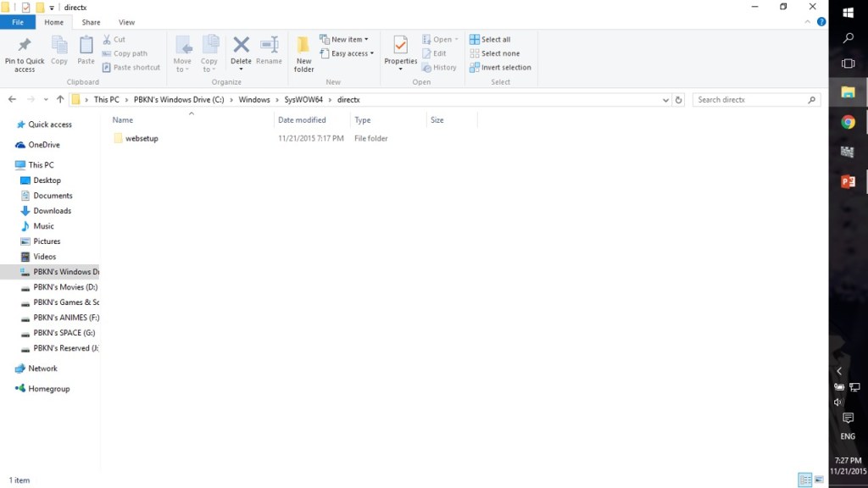Click the Rename icon in ribbon
Screen dimensions: 868x488
tap(269, 46)
